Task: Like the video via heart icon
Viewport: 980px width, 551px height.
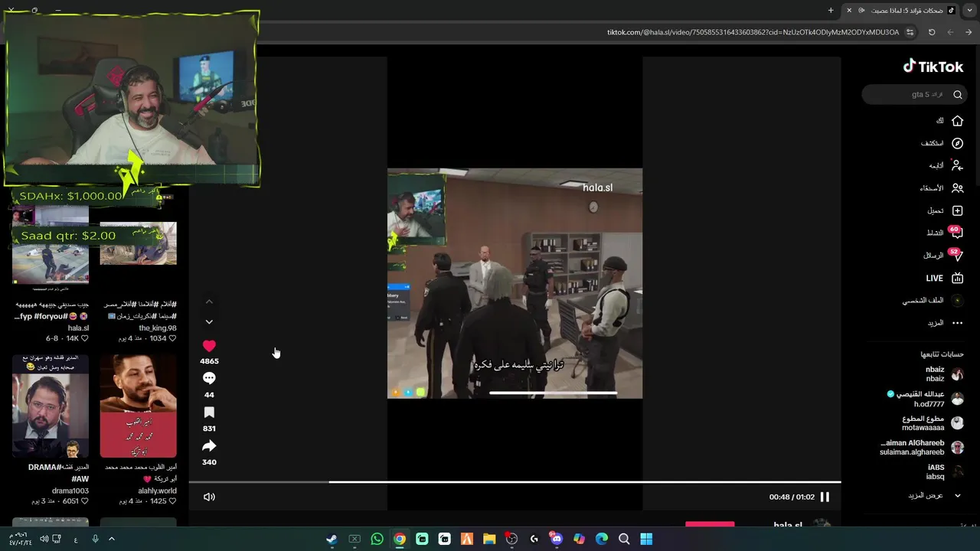Action: click(209, 346)
